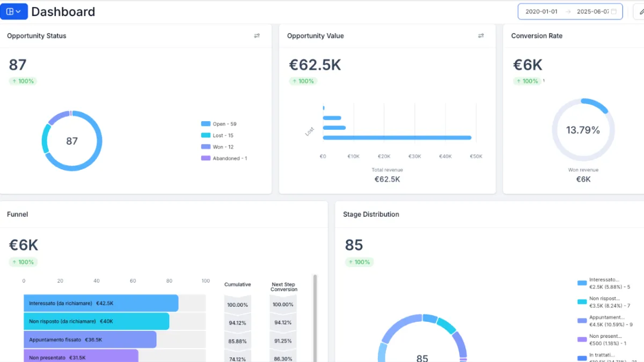This screenshot has height=362, width=644.
Task: Click the Stage Distribution donut chart
Action: point(422,338)
